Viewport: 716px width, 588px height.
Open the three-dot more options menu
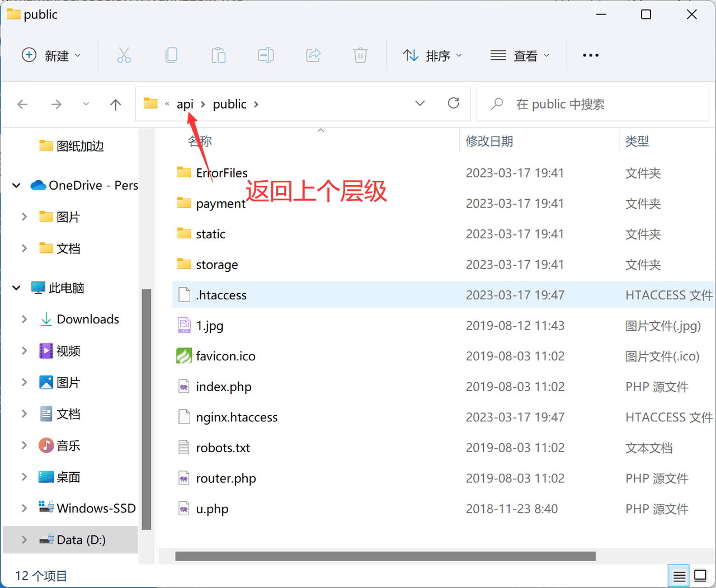(x=591, y=55)
